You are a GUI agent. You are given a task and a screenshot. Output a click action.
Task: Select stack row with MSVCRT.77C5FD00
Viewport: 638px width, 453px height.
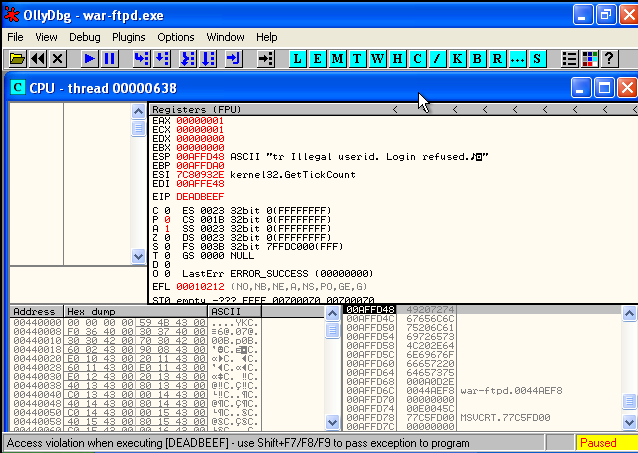click(483, 418)
